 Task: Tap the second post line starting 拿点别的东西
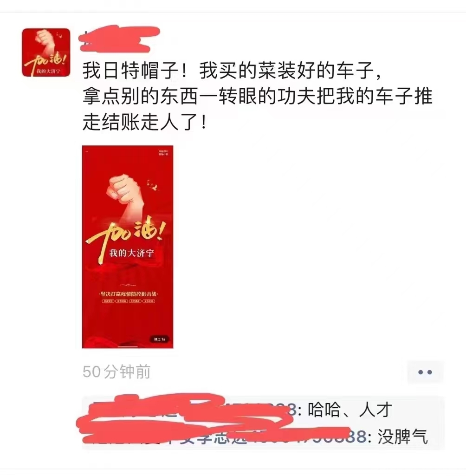[257, 96]
